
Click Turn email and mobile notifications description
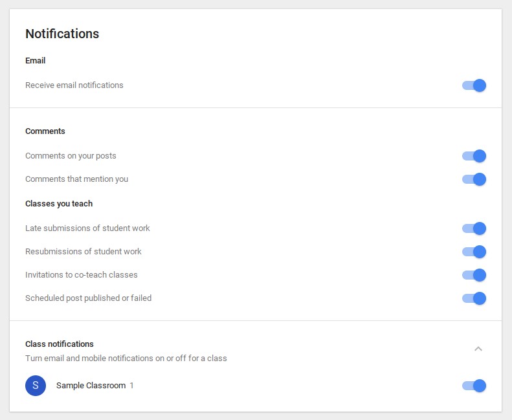click(126, 359)
